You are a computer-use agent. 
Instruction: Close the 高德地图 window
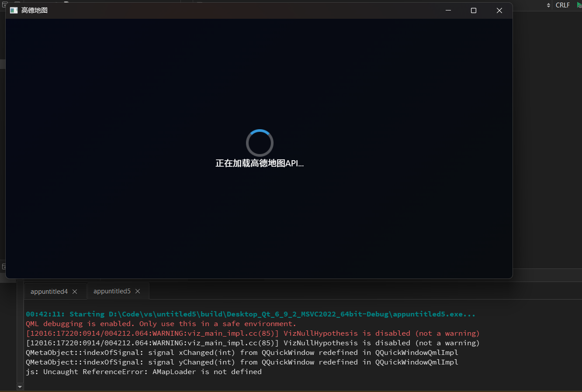(499, 10)
